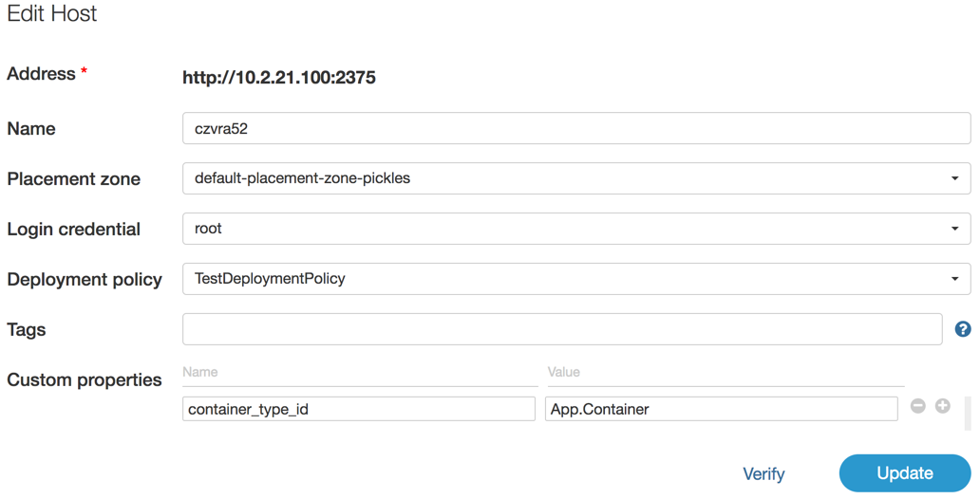Select the container_type_id property name field
Viewport: 980px width, 499px height.
tap(358, 409)
